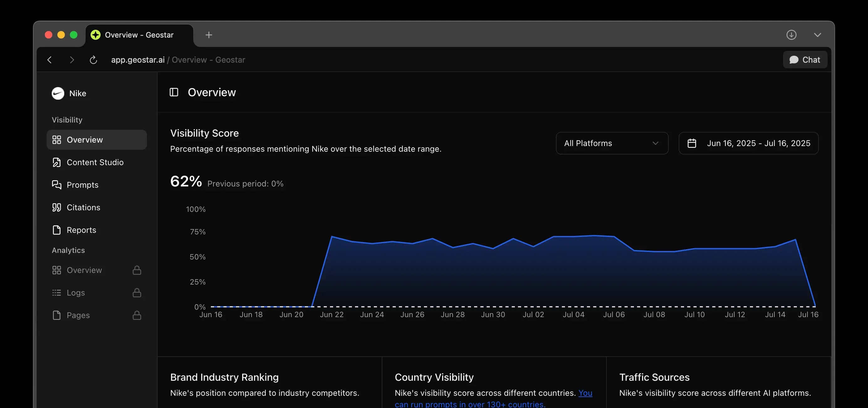Open Content Studio from the sidebar
The width and height of the screenshot is (868, 408).
95,162
